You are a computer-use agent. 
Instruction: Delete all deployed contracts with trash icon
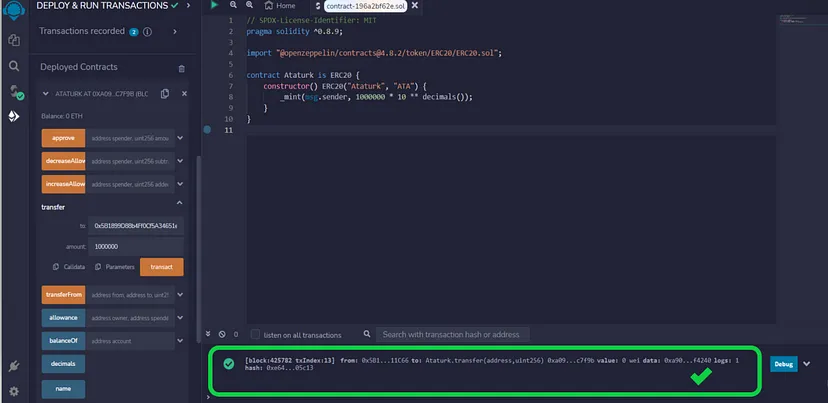click(181, 68)
